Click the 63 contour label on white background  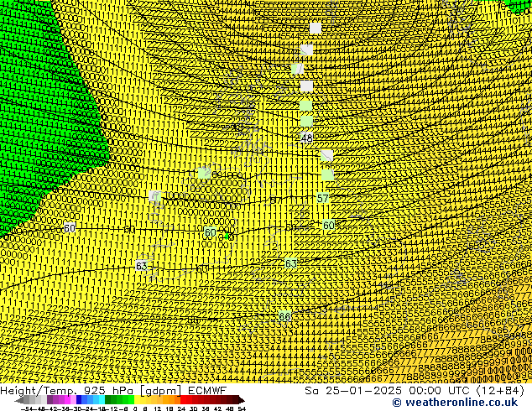pyautogui.click(x=141, y=266)
